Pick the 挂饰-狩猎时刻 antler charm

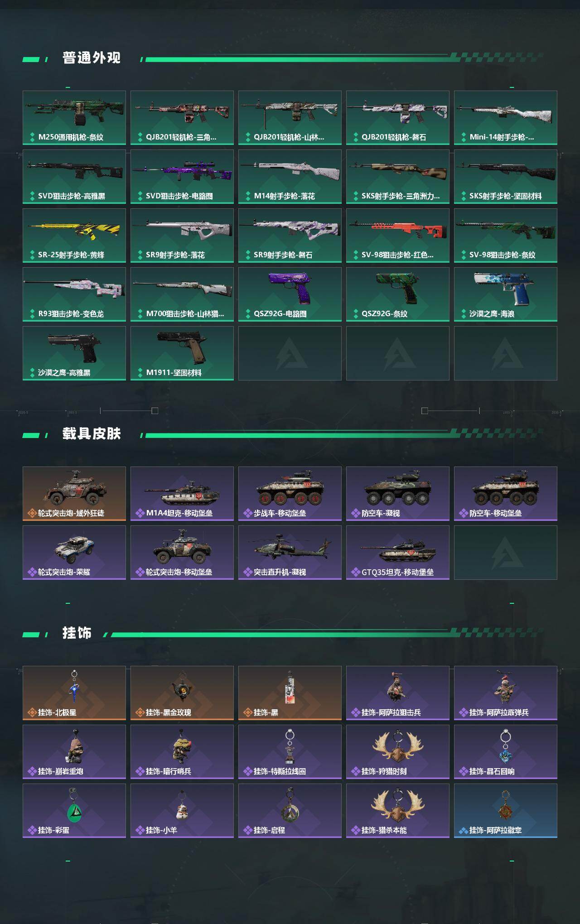398,752
